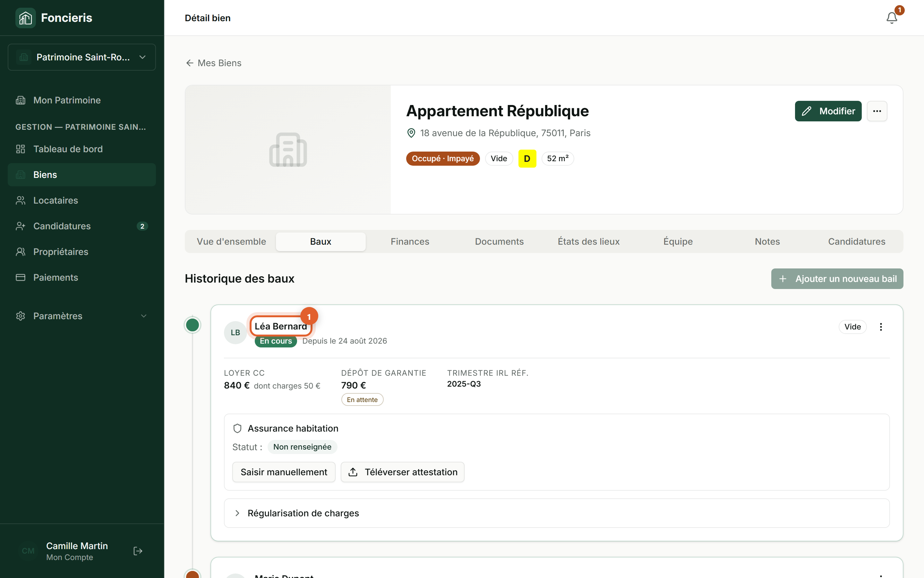The image size is (924, 578).
Task: Click the 52 m² surface badge
Action: [558, 159]
